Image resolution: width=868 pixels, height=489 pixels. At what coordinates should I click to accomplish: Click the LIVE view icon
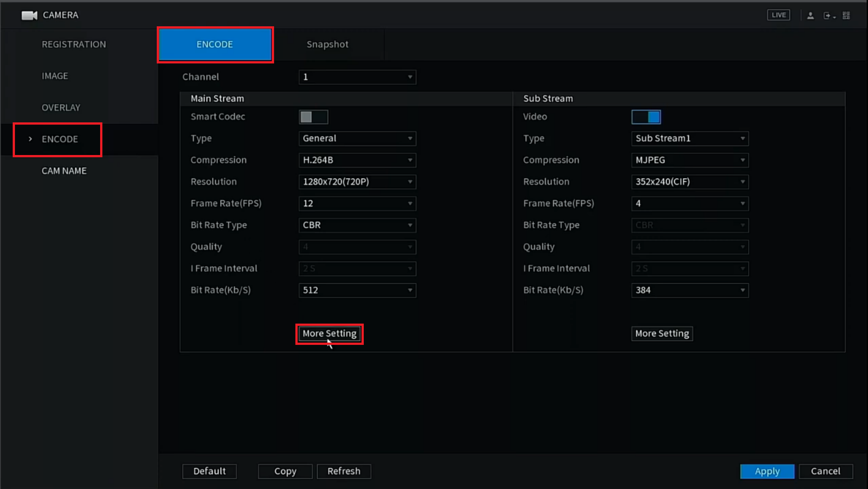[778, 15]
